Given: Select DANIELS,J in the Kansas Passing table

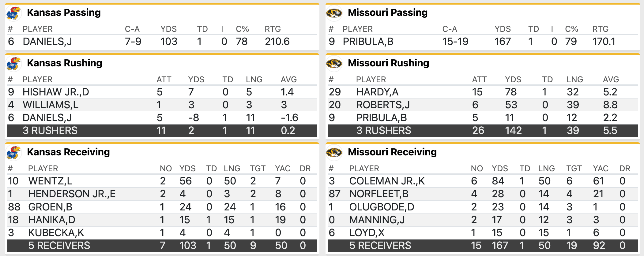Looking at the screenshot, I should [x=47, y=42].
